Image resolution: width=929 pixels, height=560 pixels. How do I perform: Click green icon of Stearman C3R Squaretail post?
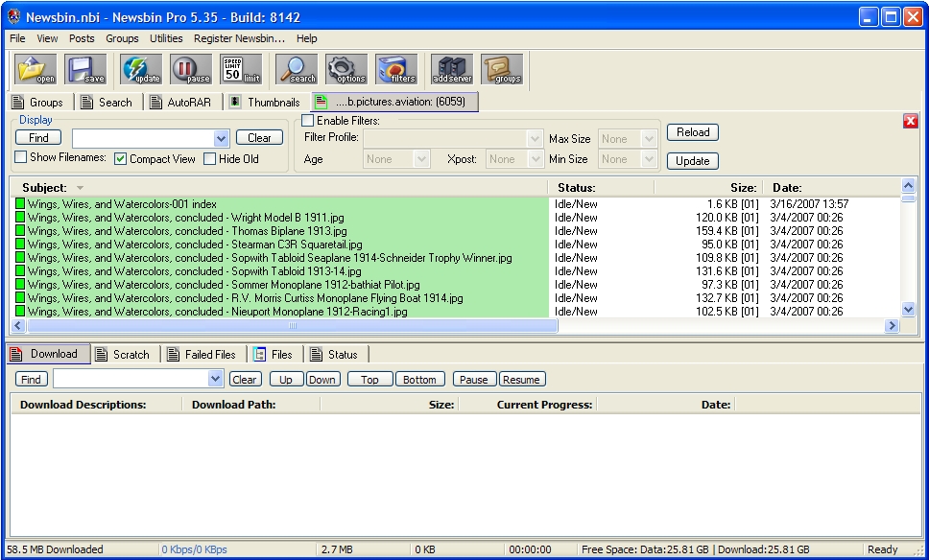pyautogui.click(x=20, y=244)
